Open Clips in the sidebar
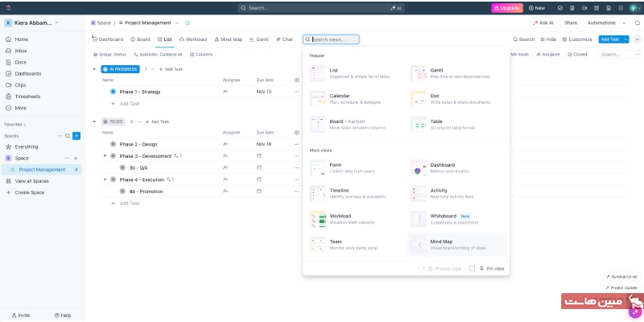Image resolution: width=644 pixels, height=322 pixels. [21, 85]
